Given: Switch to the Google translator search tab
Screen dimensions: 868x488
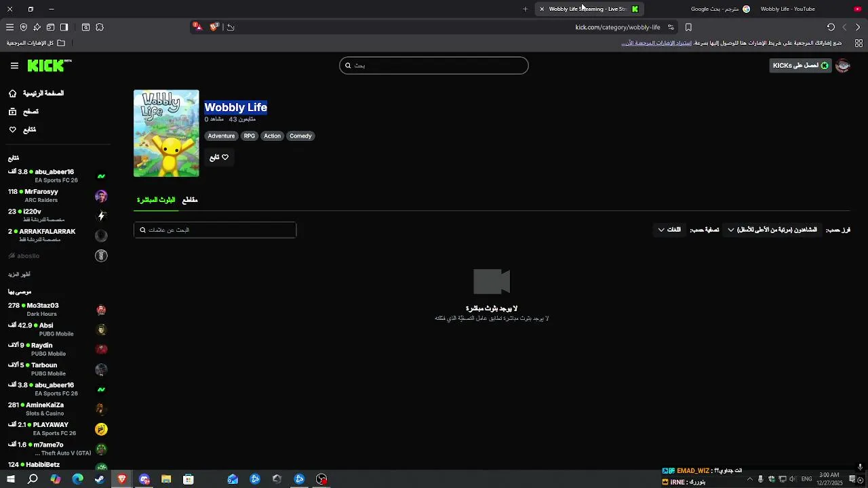Looking at the screenshot, I should [x=720, y=9].
